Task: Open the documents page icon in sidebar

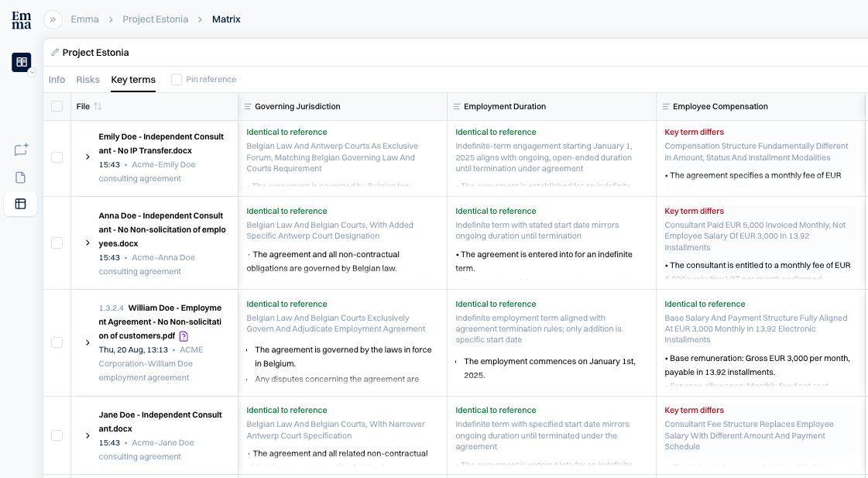Action: [20, 177]
